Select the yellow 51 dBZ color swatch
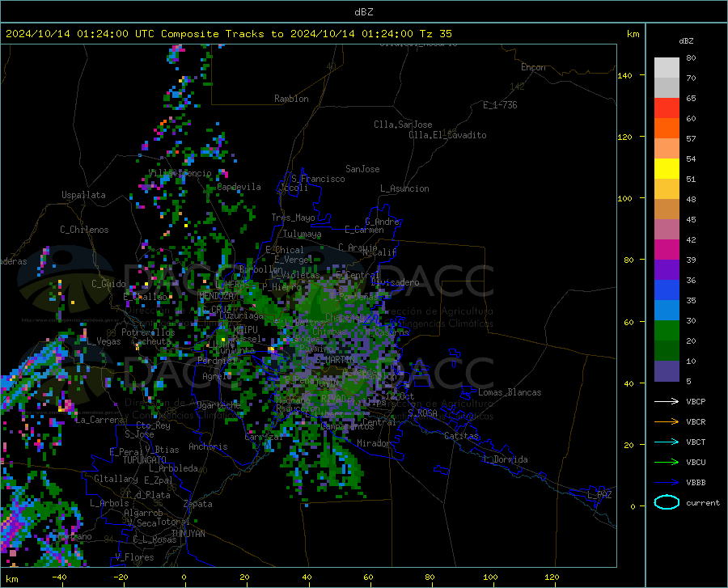 pyautogui.click(x=667, y=169)
